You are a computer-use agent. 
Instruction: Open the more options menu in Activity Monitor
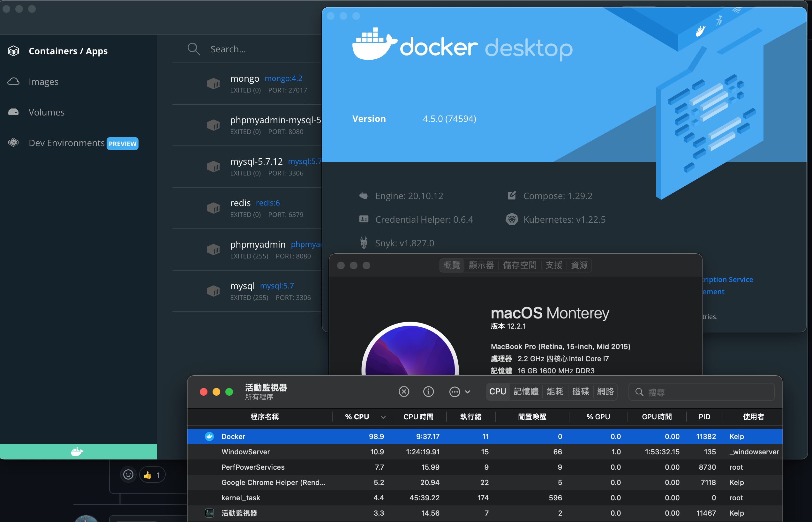pos(455,391)
